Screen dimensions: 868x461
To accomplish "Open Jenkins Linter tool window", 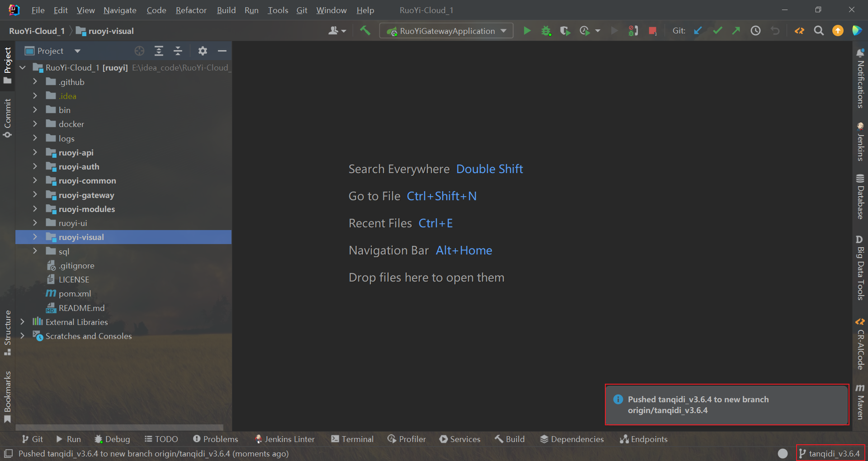I will 284,439.
